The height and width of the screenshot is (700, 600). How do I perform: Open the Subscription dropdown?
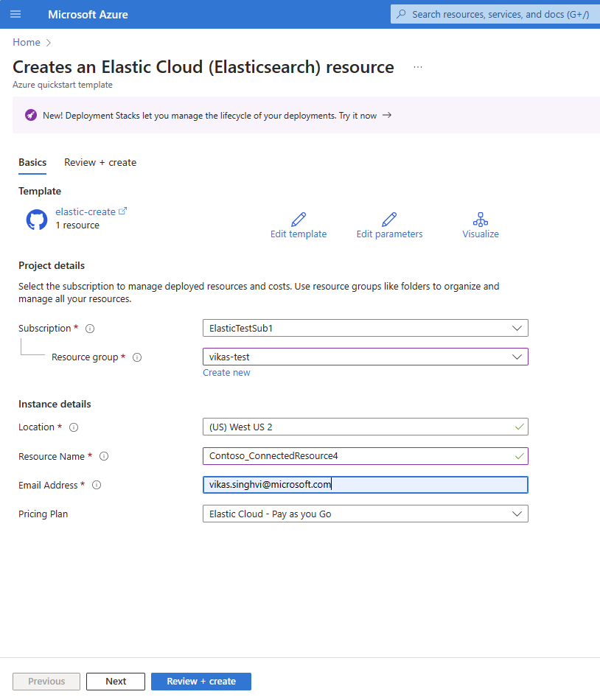click(365, 328)
